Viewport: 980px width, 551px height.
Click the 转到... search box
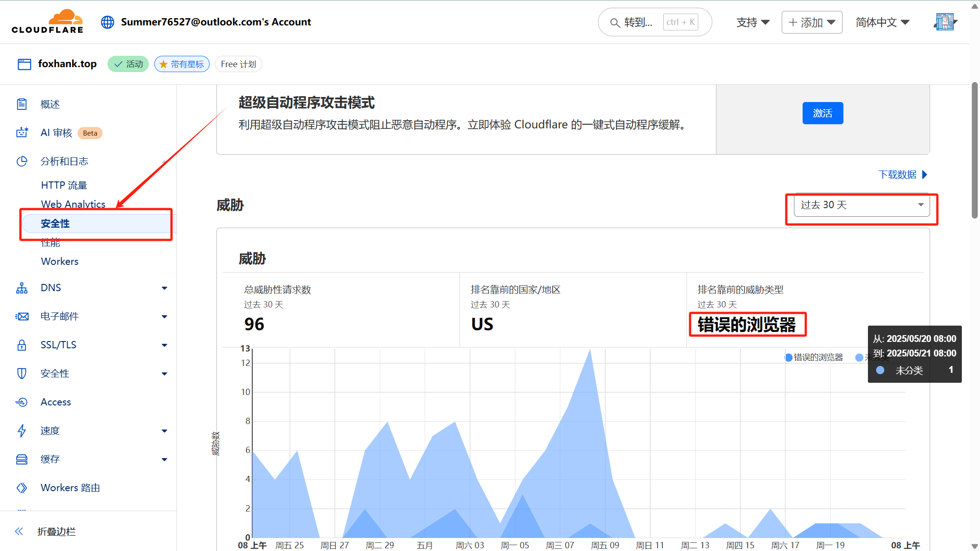(x=655, y=22)
